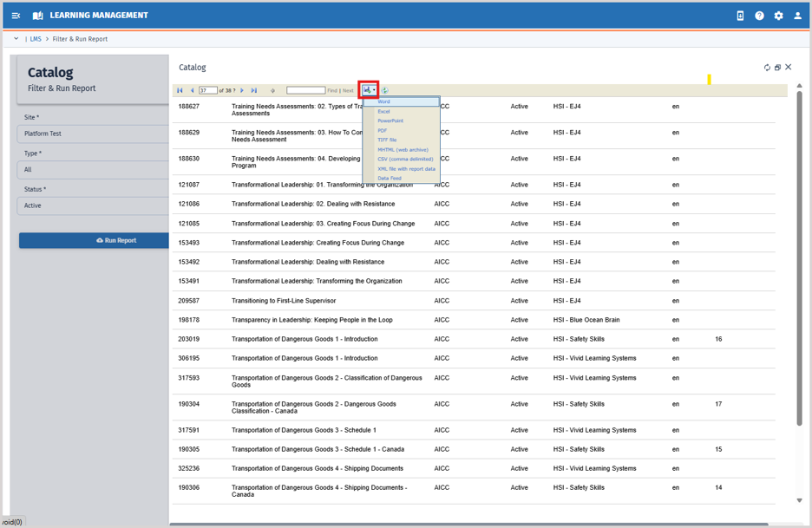Image resolution: width=812 pixels, height=528 pixels.
Task: Click 'HSI - Blue Ocean Brain' cell
Action: [x=586, y=320]
